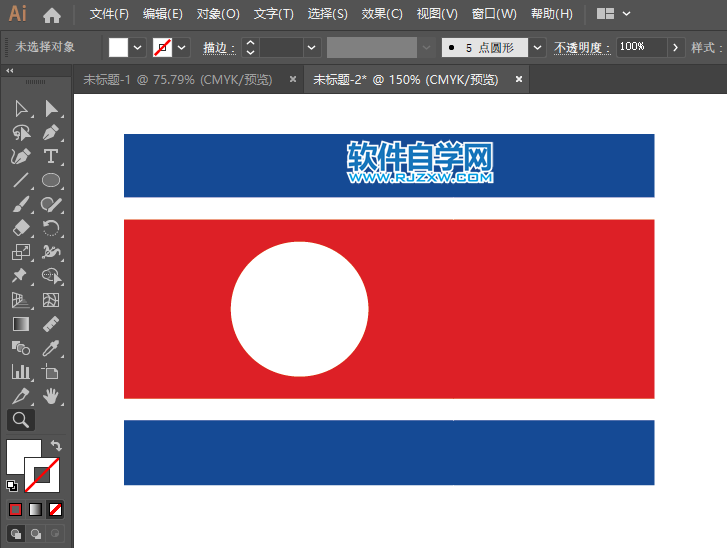Viewport: 727px width, 548px height.
Task: Click the large white fill color swatch
Action: 22,455
